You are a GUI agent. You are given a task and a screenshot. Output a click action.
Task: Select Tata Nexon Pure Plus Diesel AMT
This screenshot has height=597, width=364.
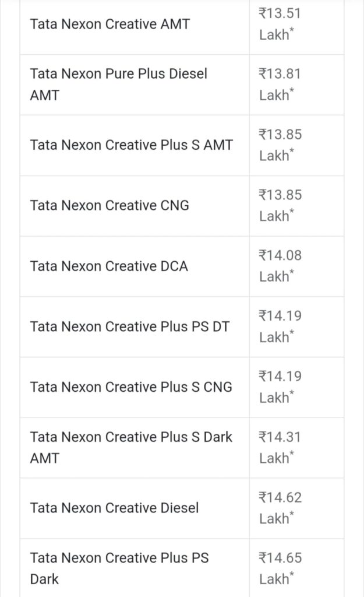click(x=118, y=85)
